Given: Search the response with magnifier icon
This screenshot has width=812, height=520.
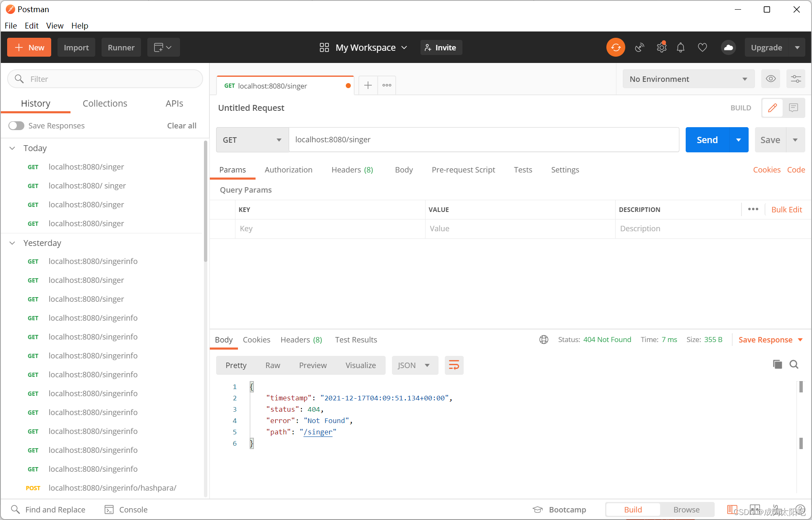Looking at the screenshot, I should point(794,364).
